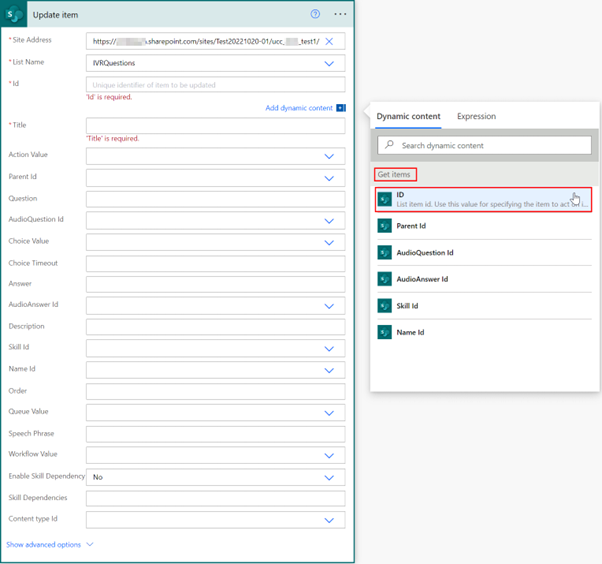This screenshot has width=602, height=564.
Task: Click the 'Update item' action title
Action: [55, 15]
